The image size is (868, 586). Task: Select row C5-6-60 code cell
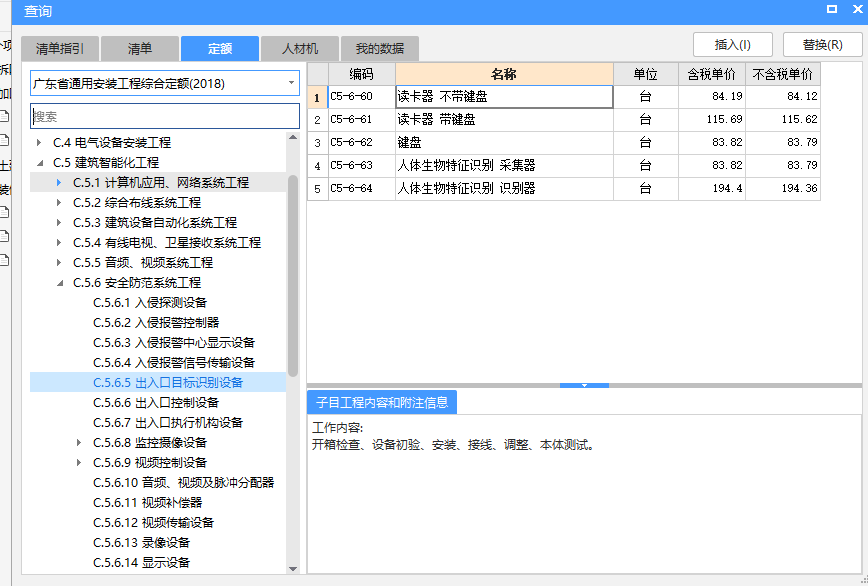click(361, 97)
